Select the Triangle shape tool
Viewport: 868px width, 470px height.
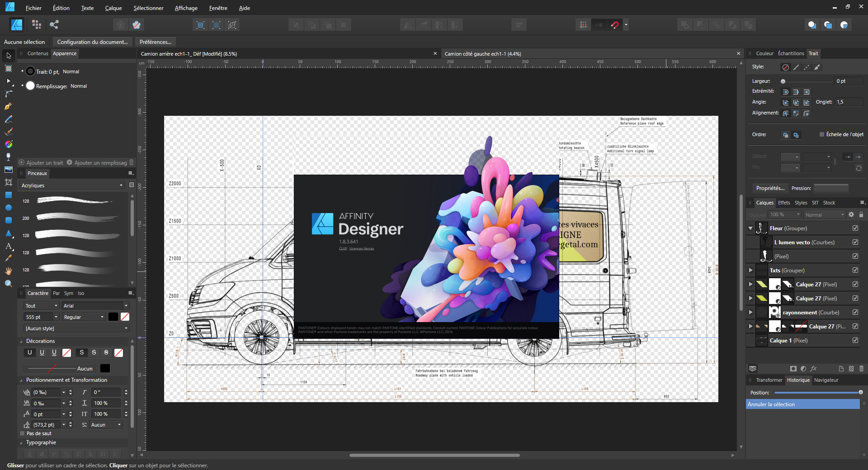pyautogui.click(x=8, y=233)
